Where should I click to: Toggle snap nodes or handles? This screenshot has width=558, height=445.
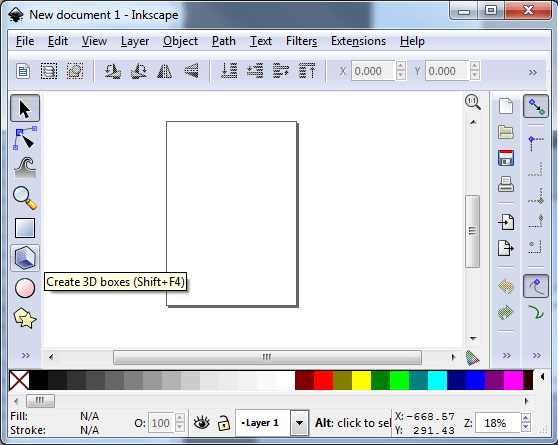pos(536,286)
